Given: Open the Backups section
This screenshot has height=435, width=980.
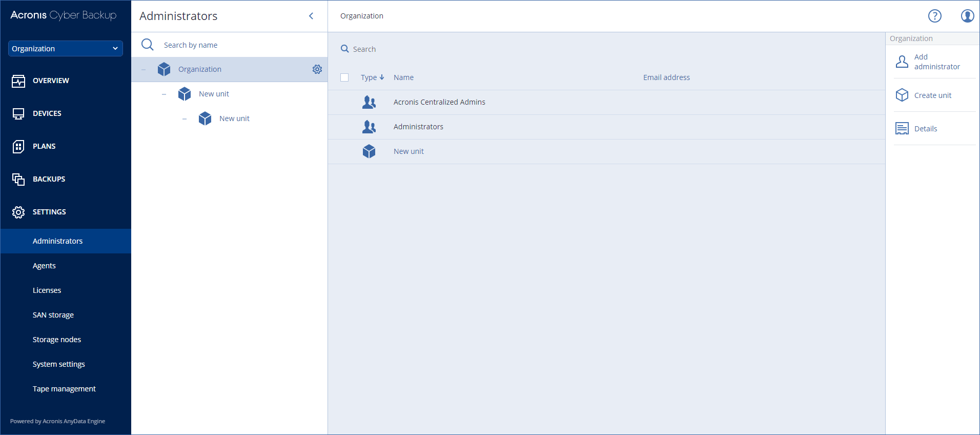Looking at the screenshot, I should pyautogui.click(x=49, y=179).
